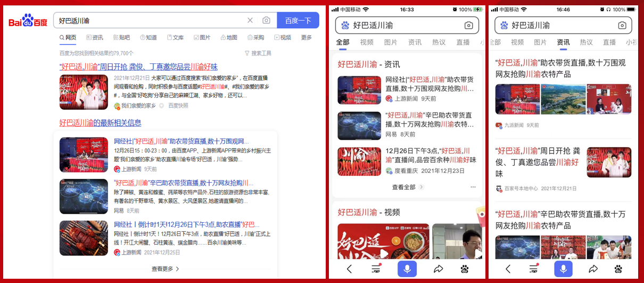Click the Baidu paw home icon in right phone bottom bar
The image size is (644, 283).
[618, 269]
